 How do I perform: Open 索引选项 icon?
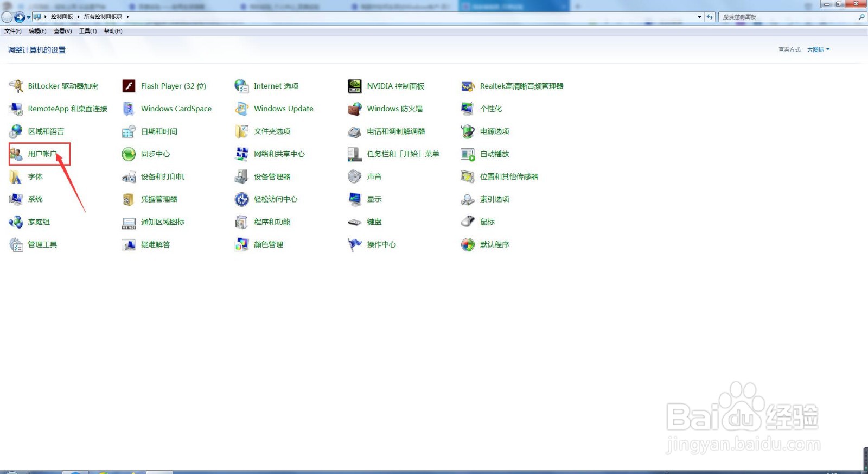[x=468, y=199]
